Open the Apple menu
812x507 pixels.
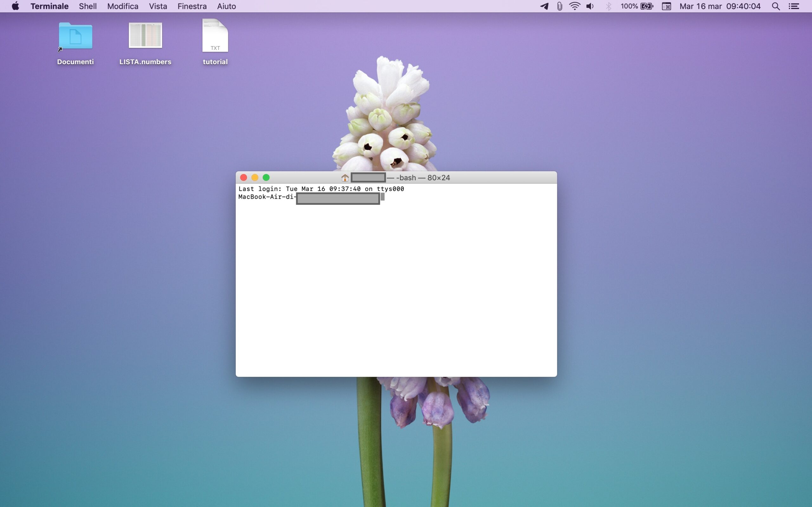click(x=16, y=6)
